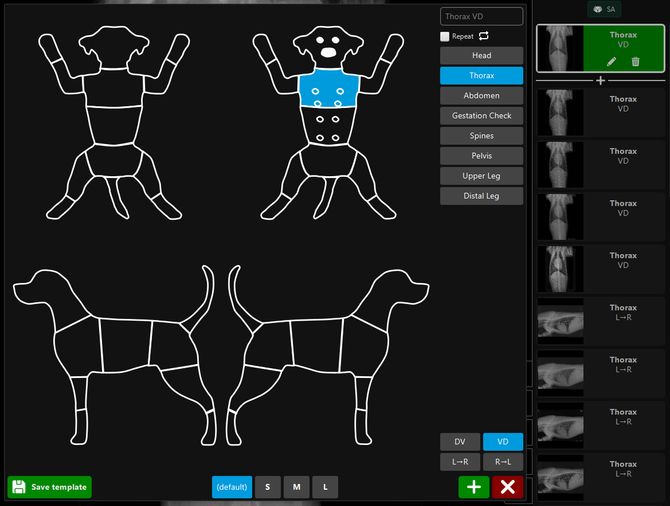670x506 pixels.
Task: Enable the Repeat checkbox
Action: click(445, 36)
